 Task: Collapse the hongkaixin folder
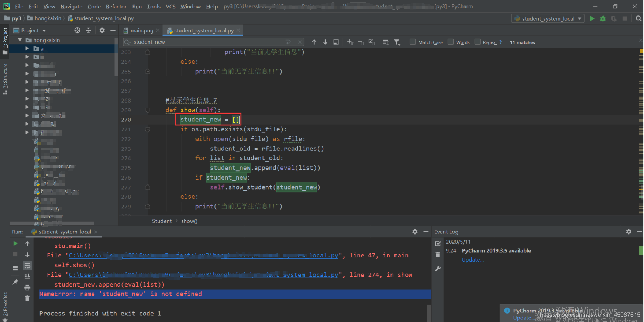click(20, 40)
